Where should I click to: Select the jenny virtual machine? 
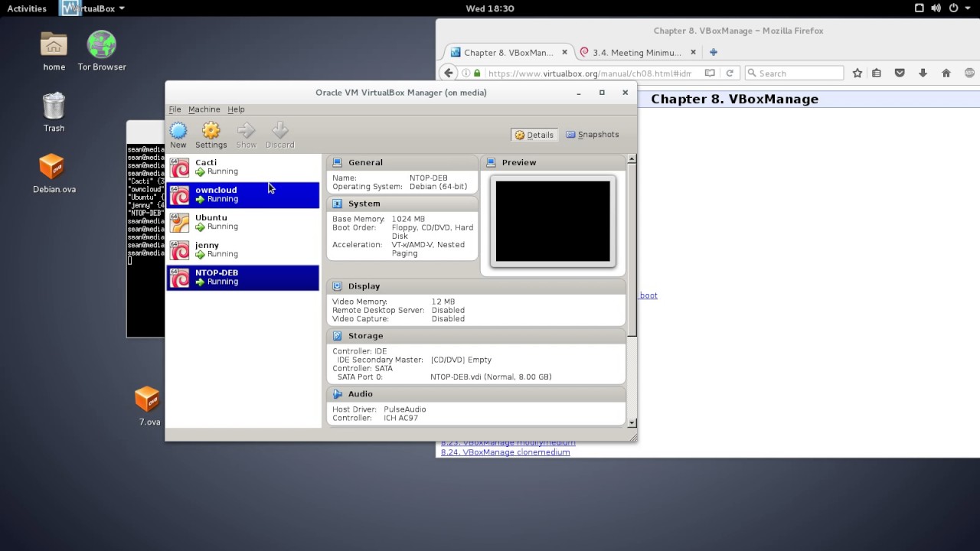point(243,249)
